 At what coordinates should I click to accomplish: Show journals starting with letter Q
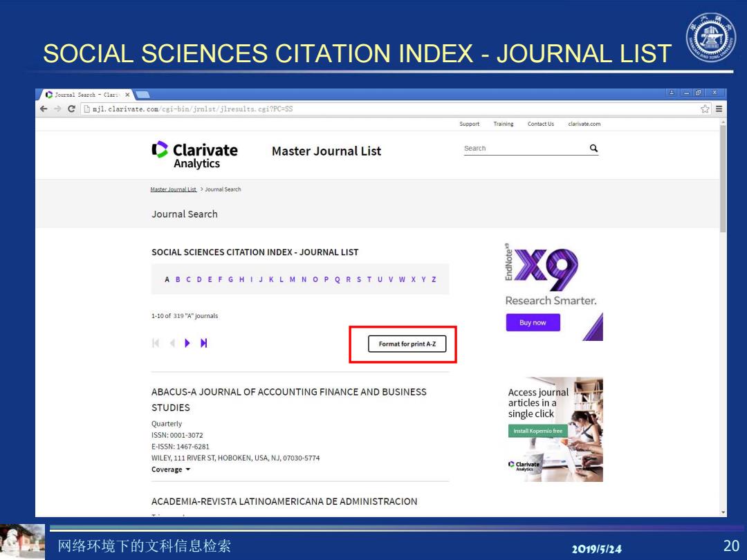pos(338,279)
